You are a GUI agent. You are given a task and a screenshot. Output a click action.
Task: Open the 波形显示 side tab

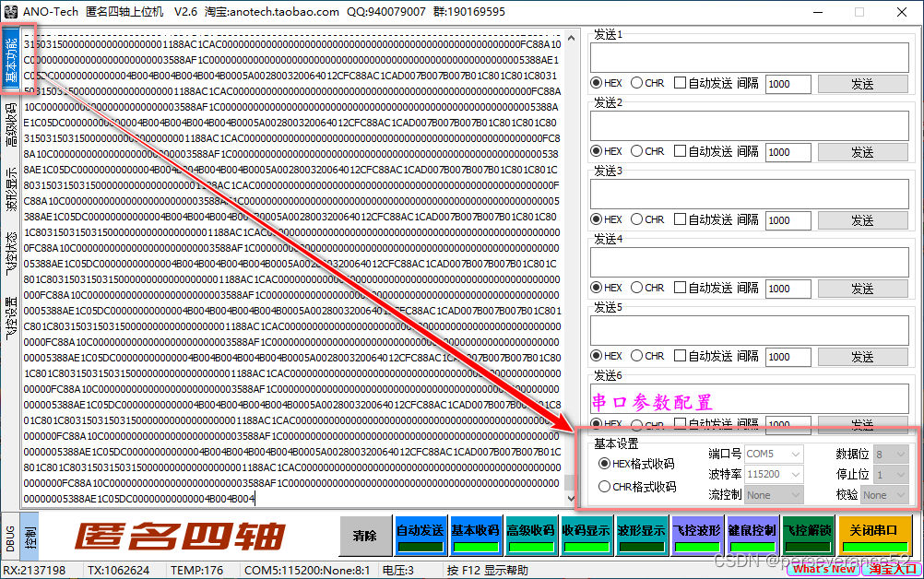(11, 188)
